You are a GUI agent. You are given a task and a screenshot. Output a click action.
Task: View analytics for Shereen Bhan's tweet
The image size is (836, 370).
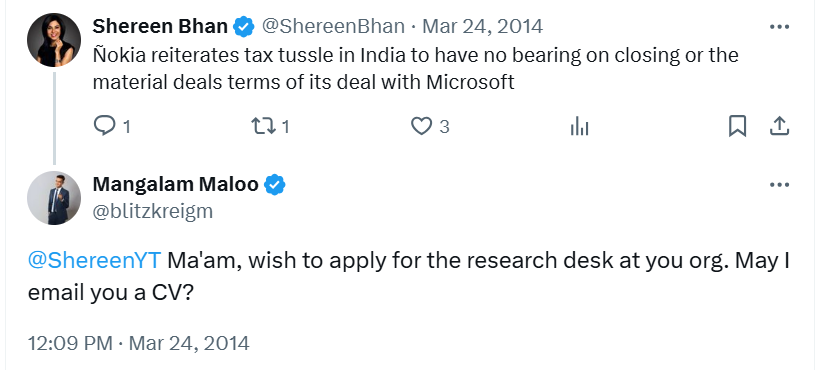pos(579,126)
